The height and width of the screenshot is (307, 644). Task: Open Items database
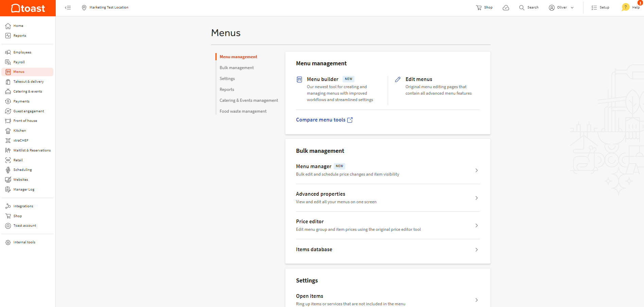click(388, 249)
